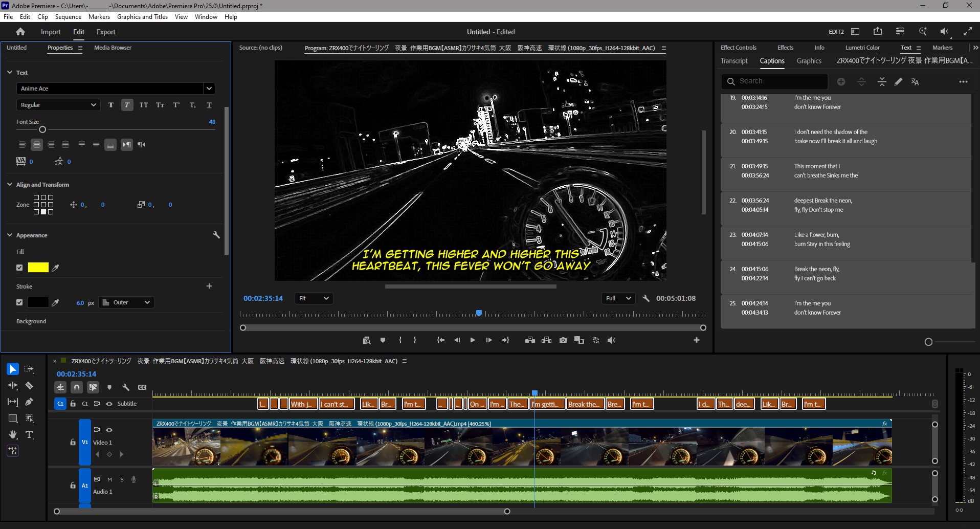Open Program monitor settings wrench

[646, 298]
